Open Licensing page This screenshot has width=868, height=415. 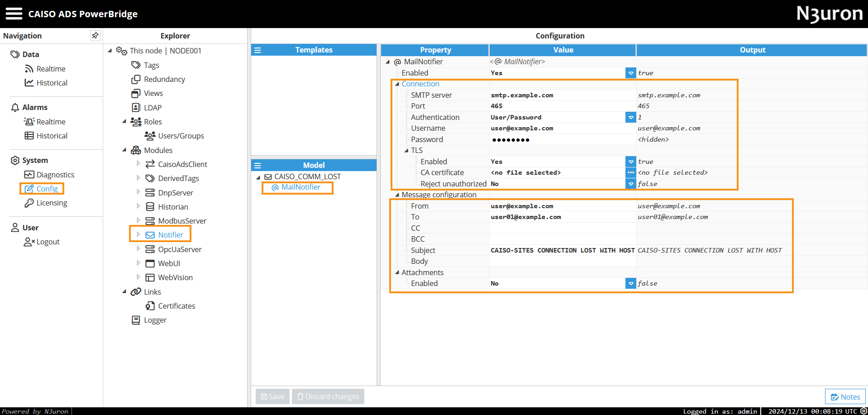pos(46,203)
